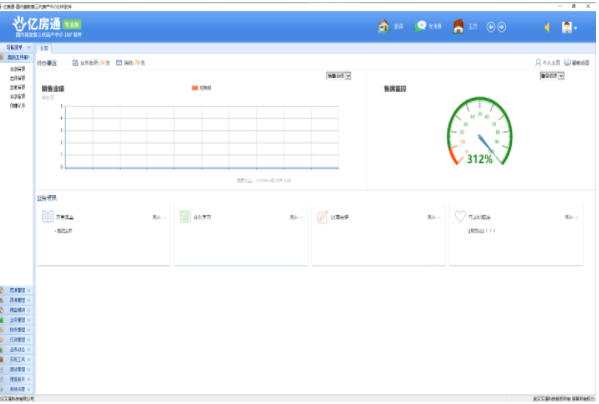Click the yellow house icon in the header

[383, 26]
